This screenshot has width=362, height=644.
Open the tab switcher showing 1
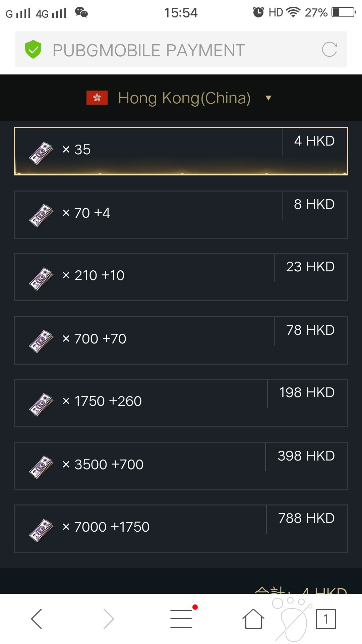click(x=325, y=619)
